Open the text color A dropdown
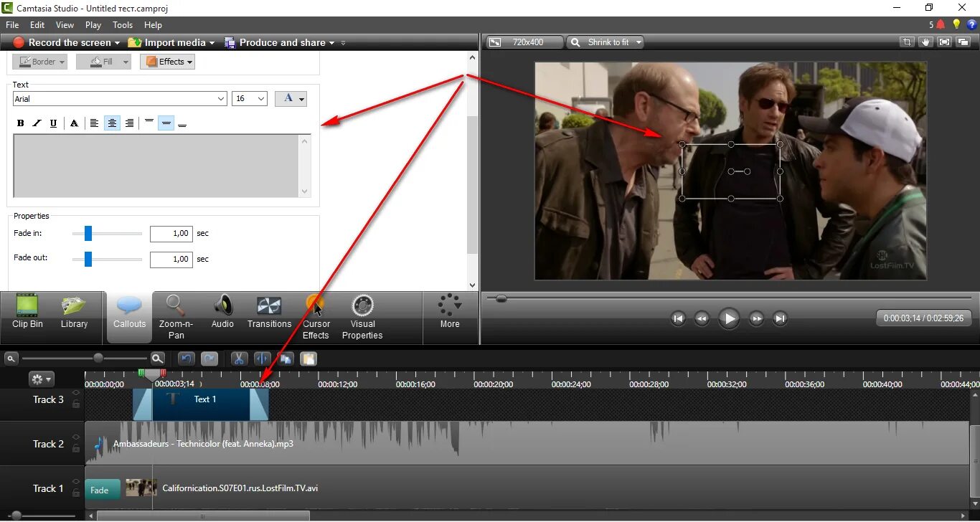Viewport: 980px width, 522px height. click(x=291, y=99)
